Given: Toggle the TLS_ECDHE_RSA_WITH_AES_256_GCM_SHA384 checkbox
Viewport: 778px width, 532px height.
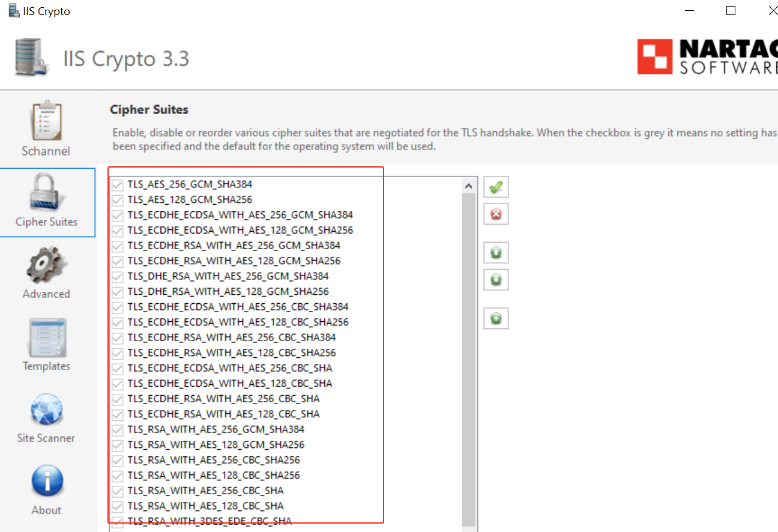Looking at the screenshot, I should tap(117, 246).
